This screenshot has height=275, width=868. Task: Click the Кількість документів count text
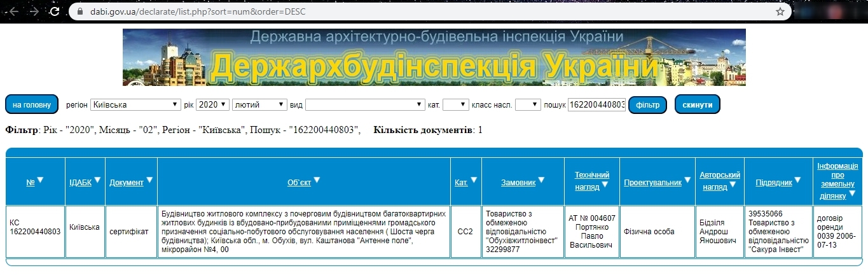coord(428,130)
